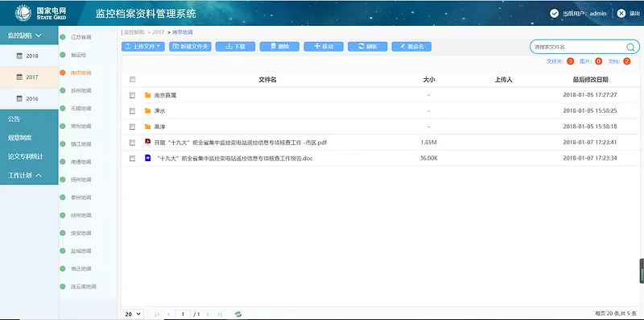Click the admin user checkmark icon
644x320 pixels.
pyautogui.click(x=554, y=13)
